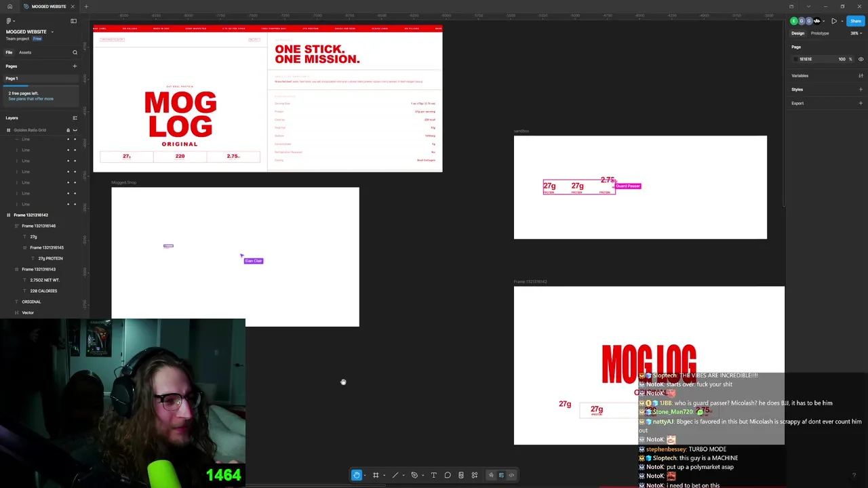Image resolution: width=868 pixels, height=488 pixels.
Task: Open the Figma main menu icon
Action: [x=9, y=21]
